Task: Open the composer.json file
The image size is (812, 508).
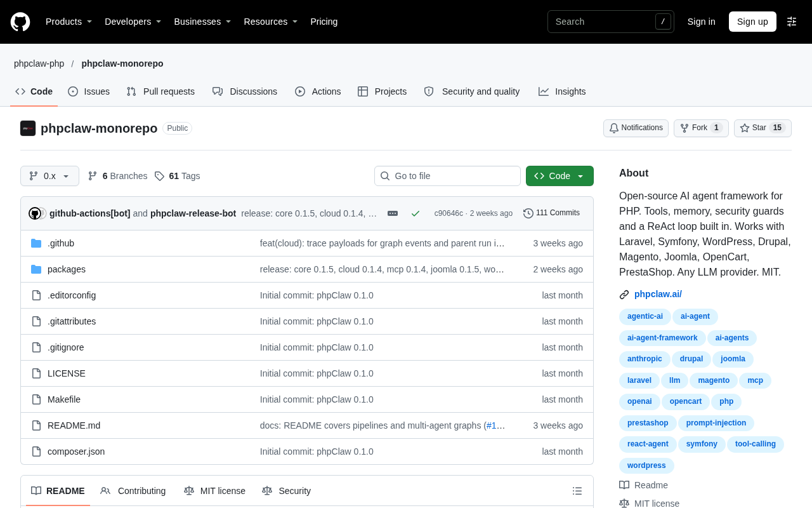Action: click(76, 451)
